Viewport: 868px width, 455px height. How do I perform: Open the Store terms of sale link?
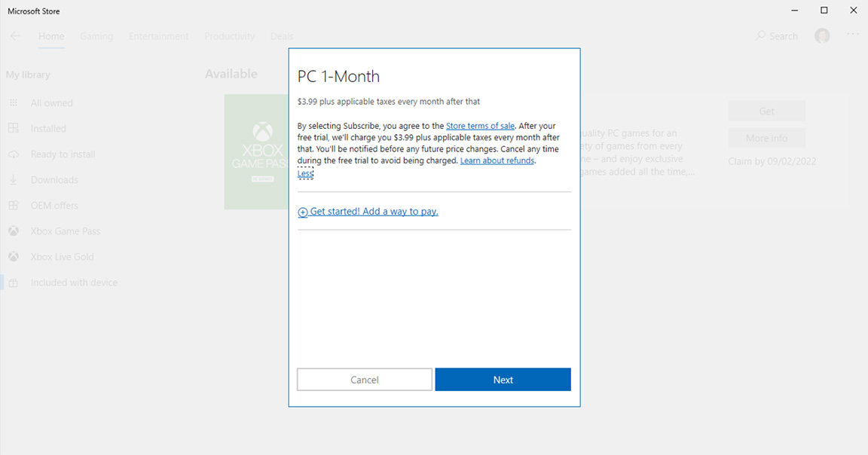tap(480, 126)
